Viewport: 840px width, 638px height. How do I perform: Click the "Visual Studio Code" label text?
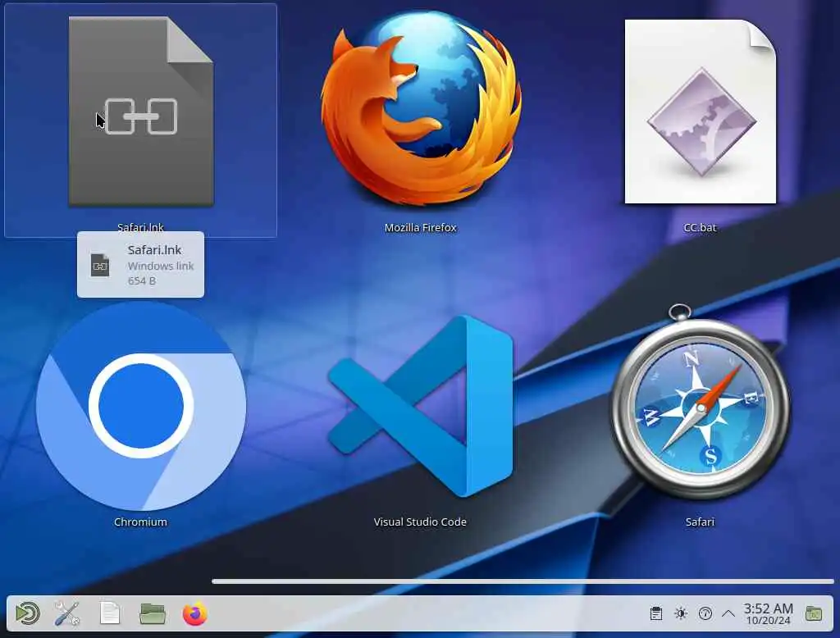420,522
